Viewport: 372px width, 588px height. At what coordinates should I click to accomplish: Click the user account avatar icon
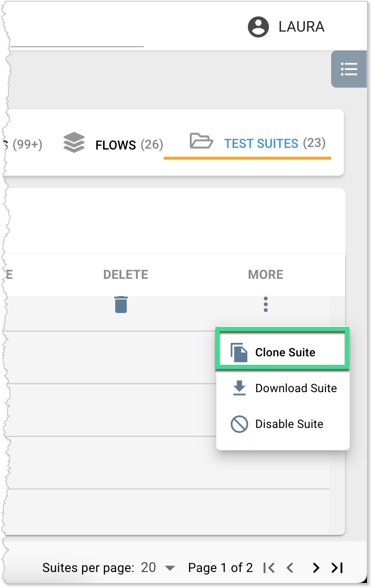click(258, 27)
